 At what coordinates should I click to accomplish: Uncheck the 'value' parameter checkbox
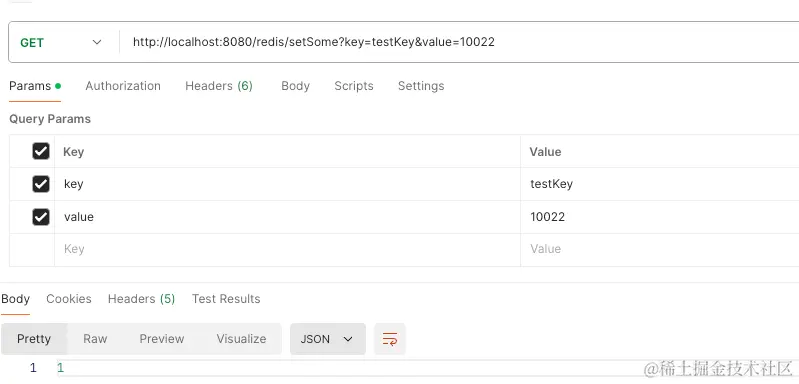pyautogui.click(x=41, y=217)
